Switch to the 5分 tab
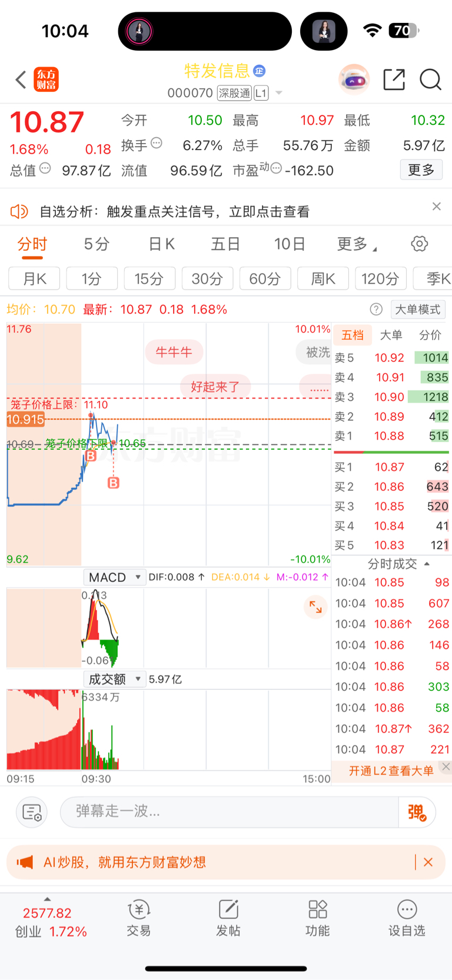This screenshot has width=452, height=980. pos(97,244)
